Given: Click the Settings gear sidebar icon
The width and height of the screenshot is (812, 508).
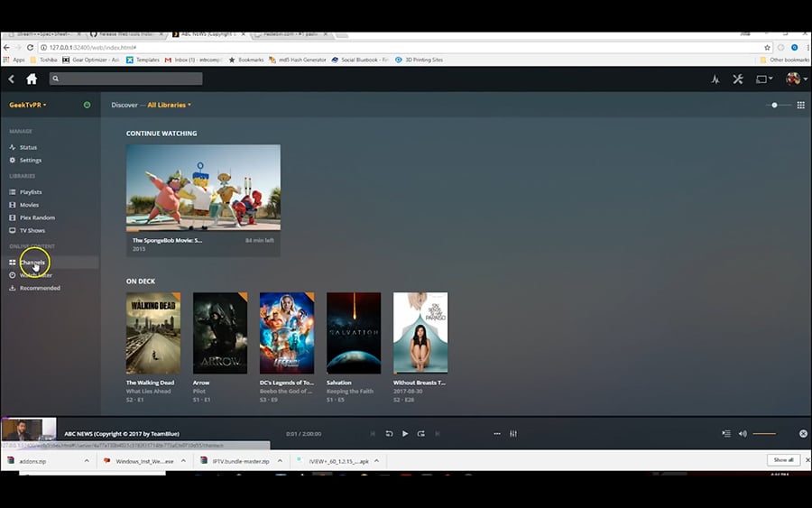Looking at the screenshot, I should click(13, 161).
